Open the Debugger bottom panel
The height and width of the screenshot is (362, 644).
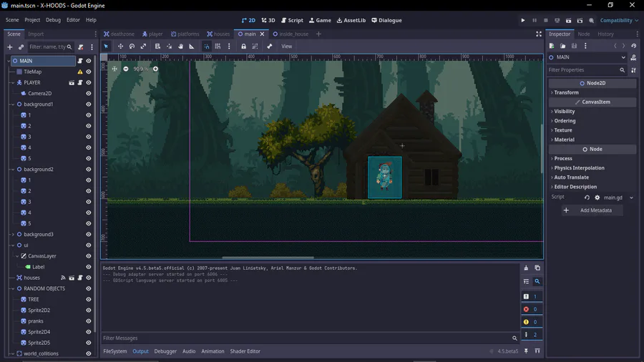(x=165, y=351)
